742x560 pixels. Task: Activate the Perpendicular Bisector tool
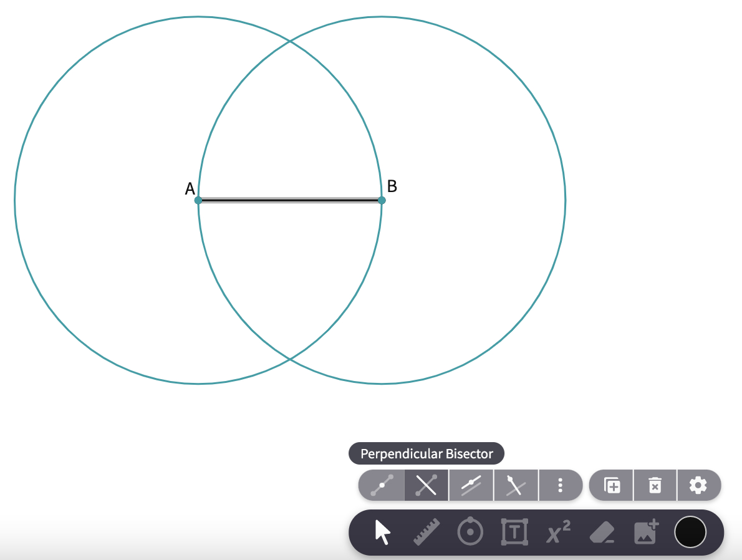(x=426, y=485)
